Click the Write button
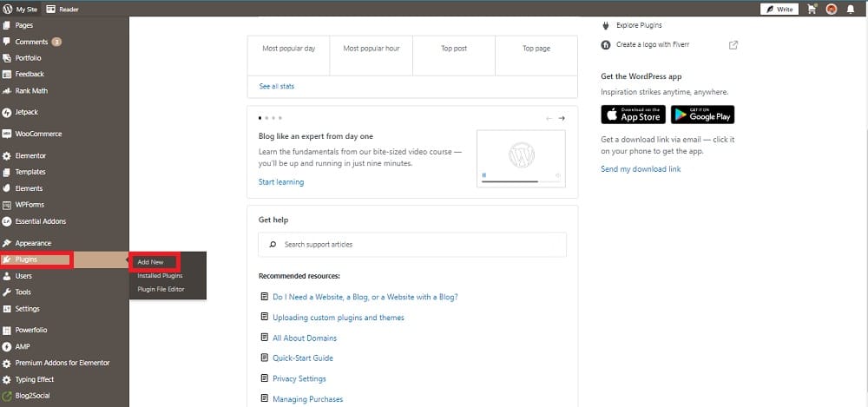The height and width of the screenshot is (407, 868). point(779,10)
